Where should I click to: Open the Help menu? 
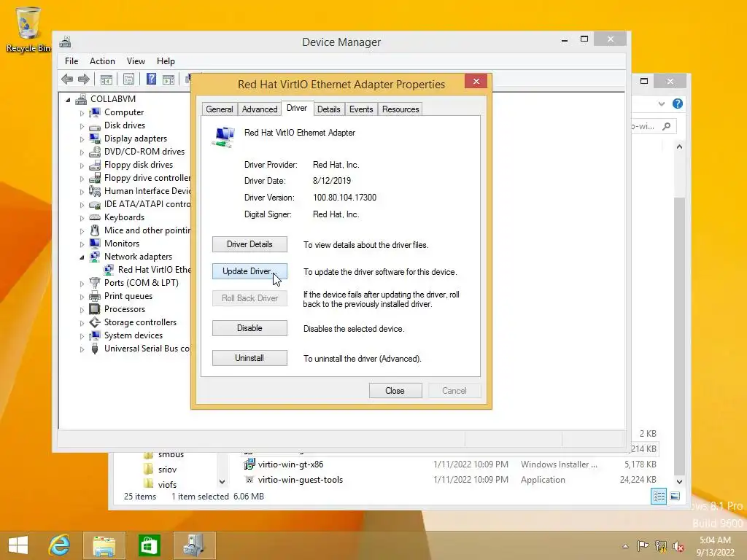point(166,61)
